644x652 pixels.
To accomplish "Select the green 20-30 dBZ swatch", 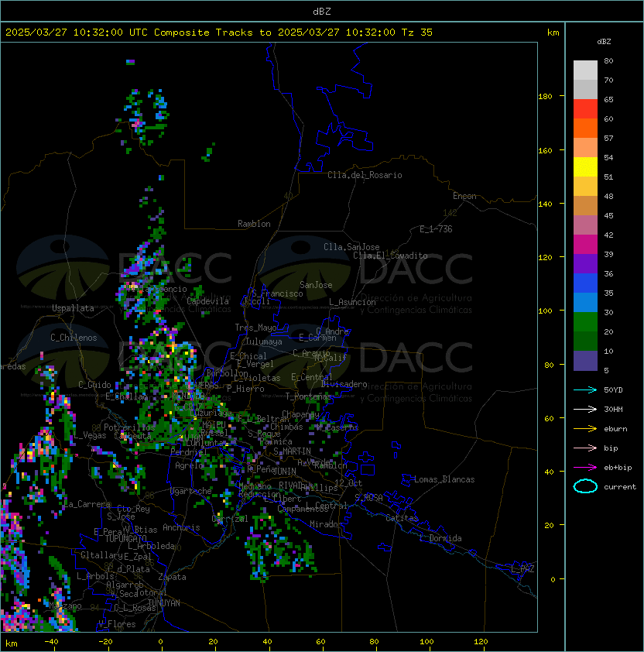I will pyautogui.click(x=585, y=322).
